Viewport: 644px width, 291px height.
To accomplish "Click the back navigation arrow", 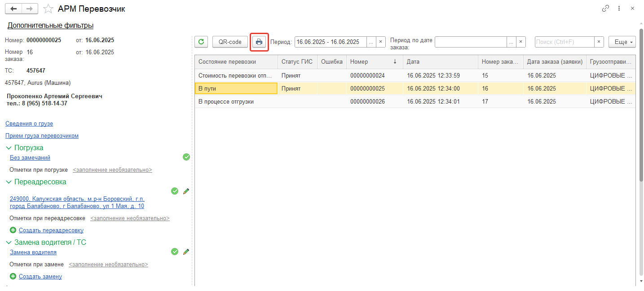I will pos(13,9).
